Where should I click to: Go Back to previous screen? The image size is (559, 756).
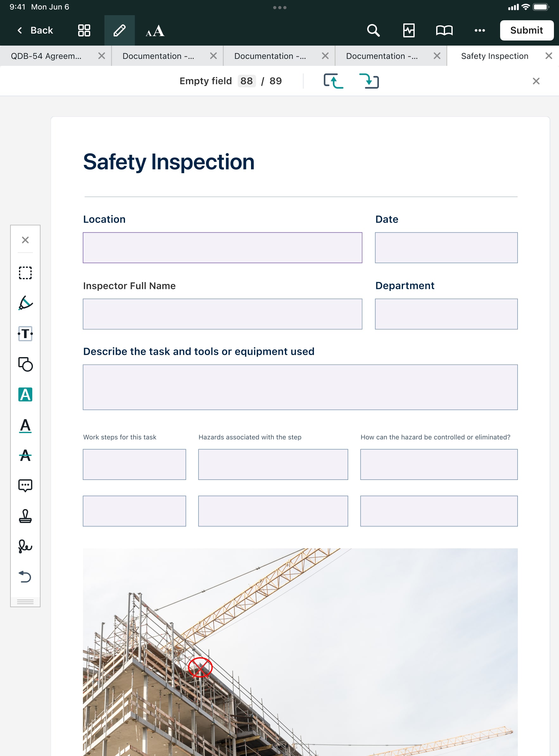tap(35, 30)
